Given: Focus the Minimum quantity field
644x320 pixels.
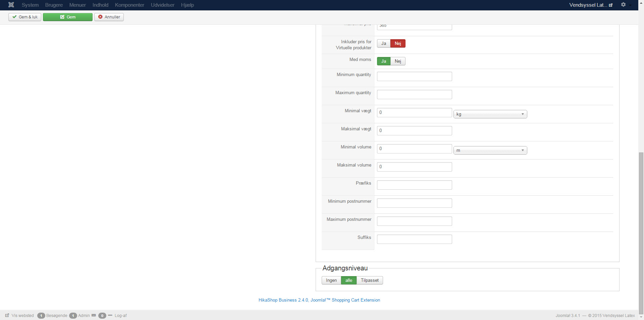Looking at the screenshot, I should click(415, 76).
